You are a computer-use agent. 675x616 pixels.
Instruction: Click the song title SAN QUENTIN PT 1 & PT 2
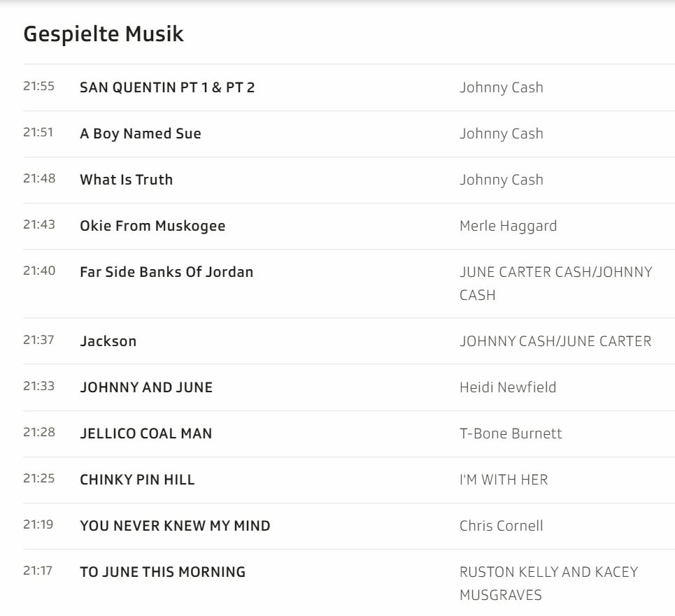pos(167,87)
